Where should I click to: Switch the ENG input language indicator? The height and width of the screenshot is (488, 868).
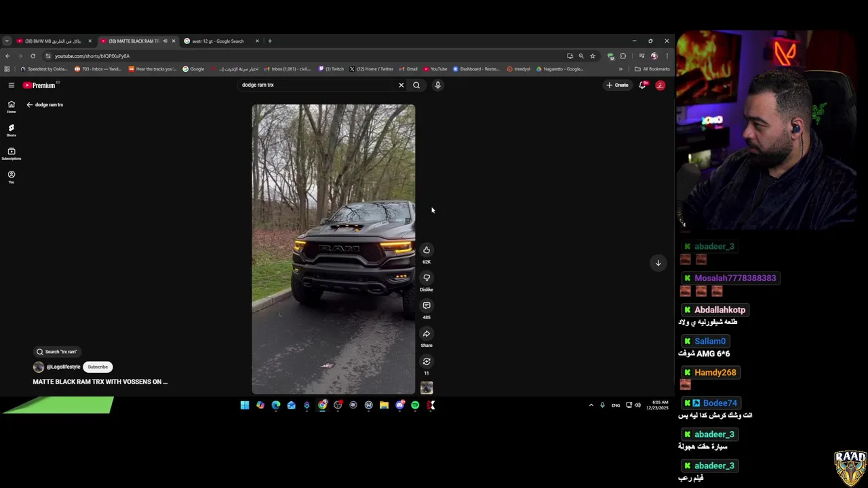tap(616, 405)
